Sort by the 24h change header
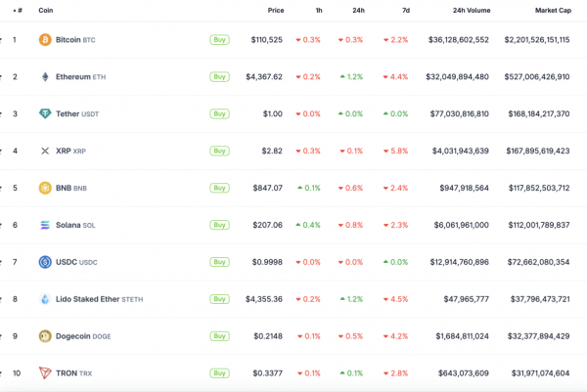The width and height of the screenshot is (587, 392). coord(358,11)
